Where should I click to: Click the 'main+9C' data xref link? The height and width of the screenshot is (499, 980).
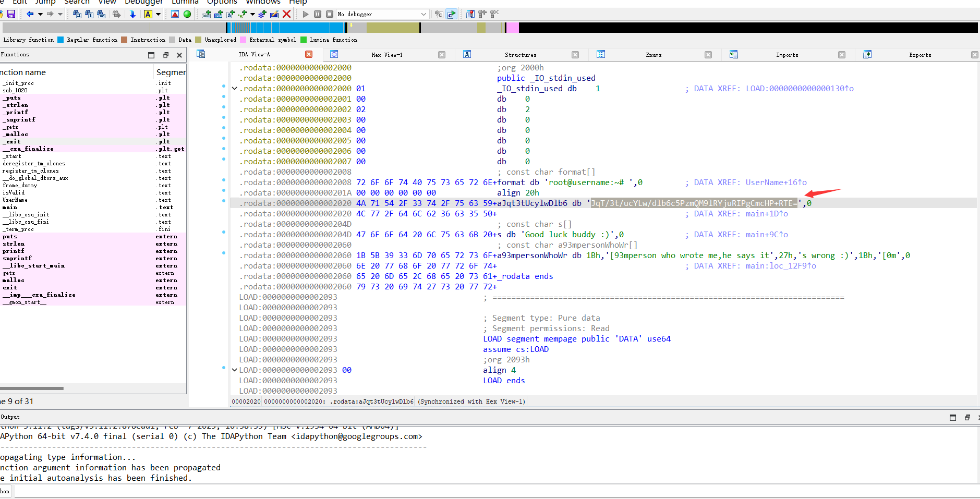[767, 235]
